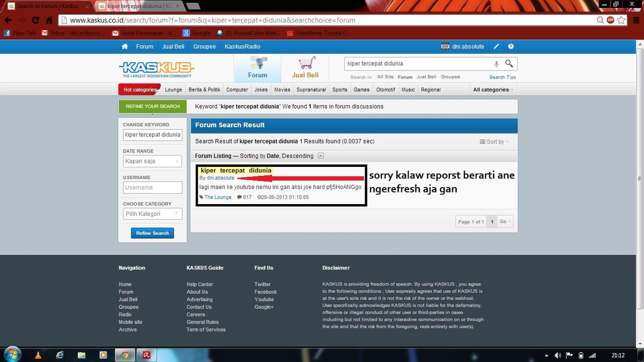Click the browser back arrow

pos(8,20)
